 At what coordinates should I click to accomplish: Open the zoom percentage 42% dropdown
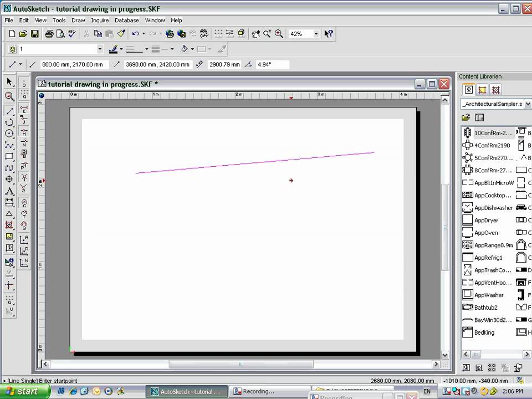(316, 34)
